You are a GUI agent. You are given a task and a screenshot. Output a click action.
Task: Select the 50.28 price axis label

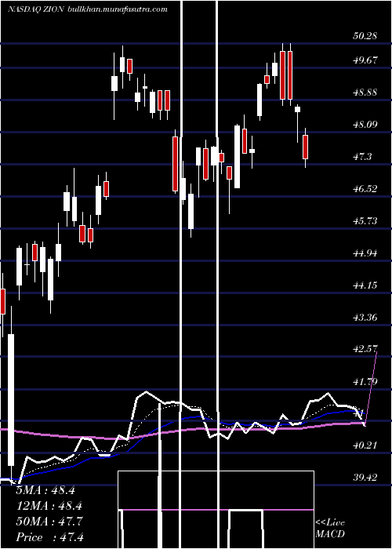click(365, 36)
